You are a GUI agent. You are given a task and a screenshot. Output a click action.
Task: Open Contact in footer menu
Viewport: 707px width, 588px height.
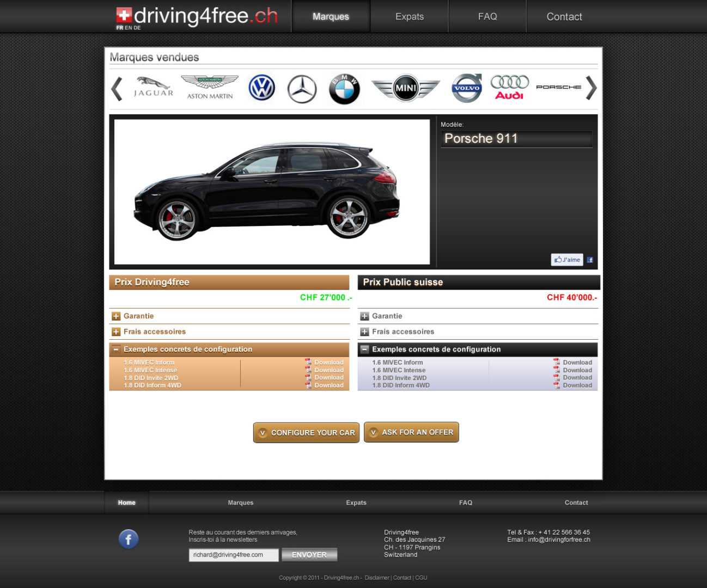[576, 503]
